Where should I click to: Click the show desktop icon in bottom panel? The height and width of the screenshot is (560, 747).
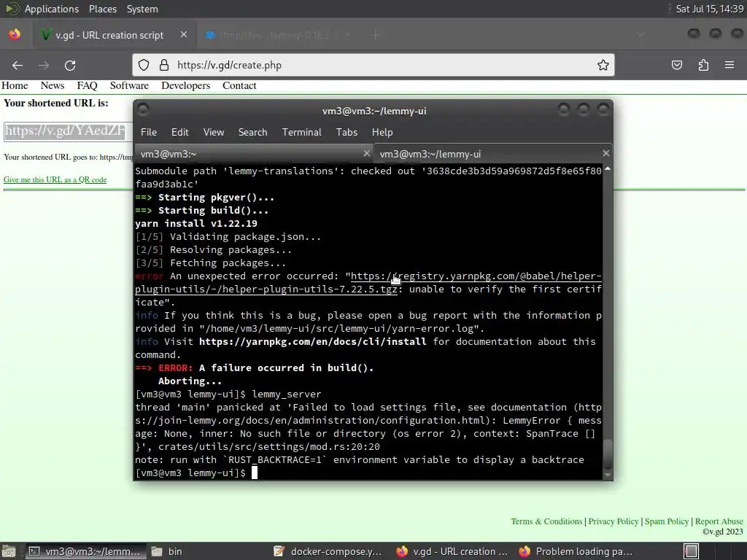pyautogui.click(x=8, y=551)
